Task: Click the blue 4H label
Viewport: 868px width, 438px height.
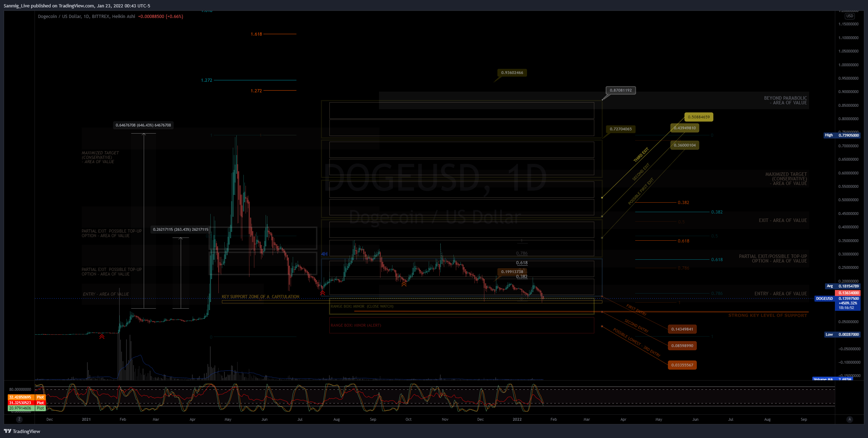Action: (324, 254)
